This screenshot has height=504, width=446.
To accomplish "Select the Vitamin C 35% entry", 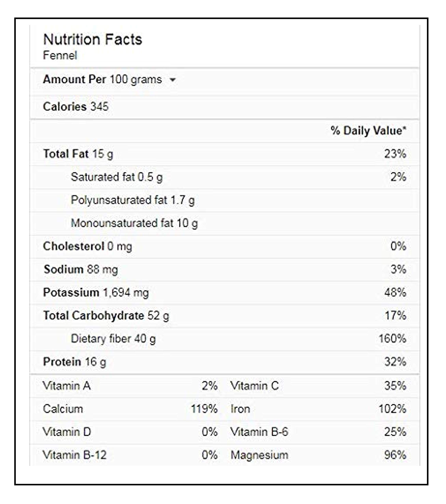I will pyautogui.click(x=318, y=386).
